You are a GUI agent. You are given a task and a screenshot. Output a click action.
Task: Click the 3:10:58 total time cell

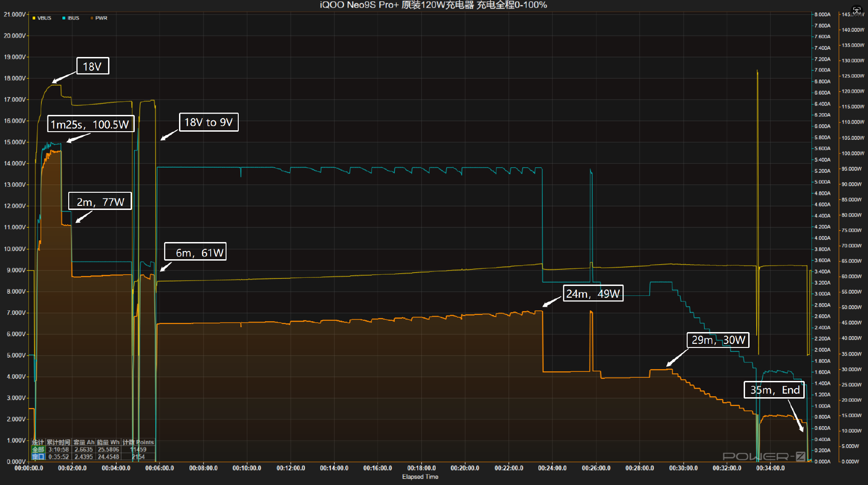pos(59,449)
